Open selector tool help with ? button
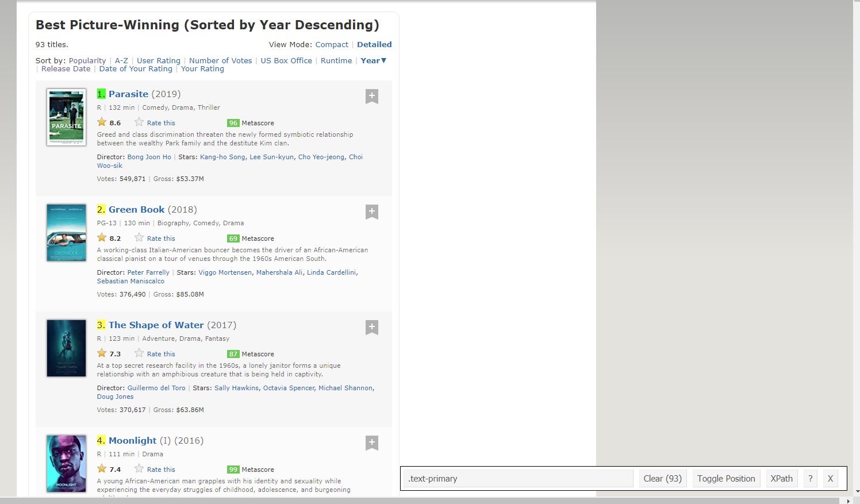Screen dimensions: 860x504 810,478
